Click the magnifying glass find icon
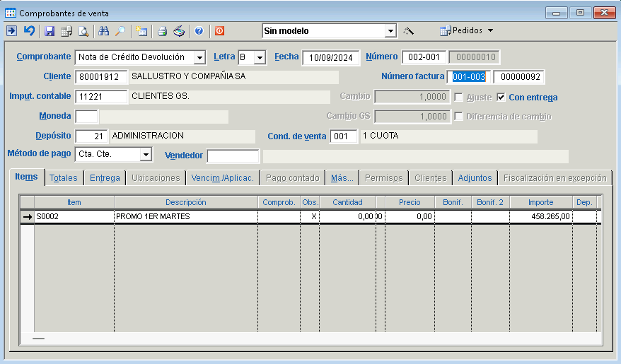This screenshot has height=364, width=621. click(x=120, y=31)
